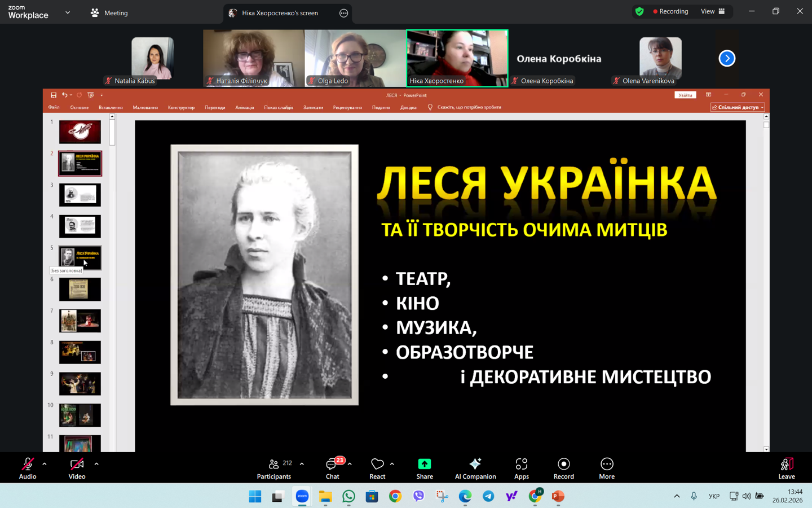Switch to the Meeting tab
Screen dimensions: 812x508
(110, 12)
